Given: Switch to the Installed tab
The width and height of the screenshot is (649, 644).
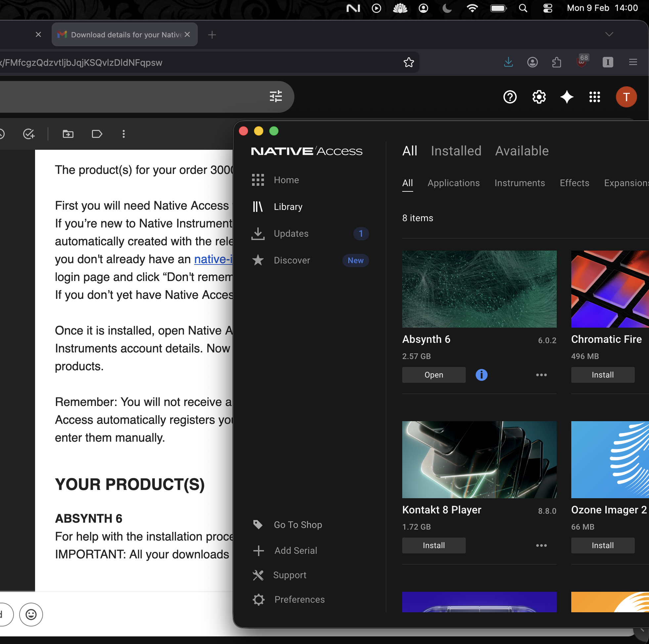Looking at the screenshot, I should point(456,151).
